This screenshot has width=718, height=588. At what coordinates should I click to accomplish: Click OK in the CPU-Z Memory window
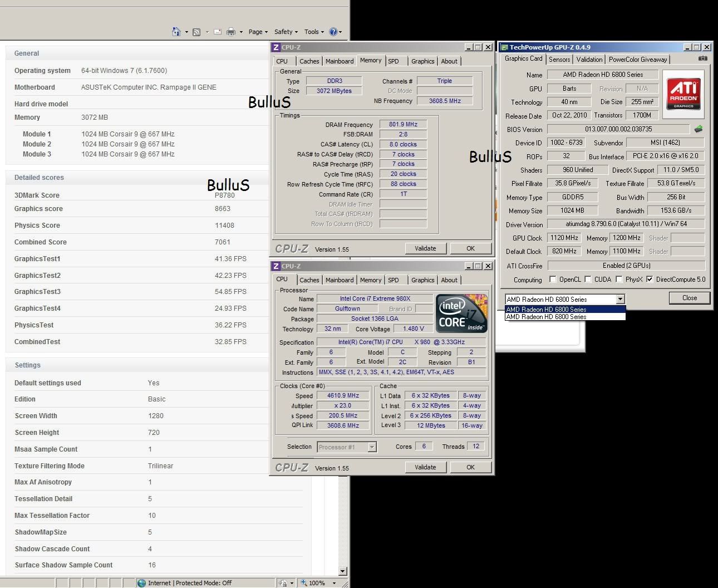click(470, 248)
